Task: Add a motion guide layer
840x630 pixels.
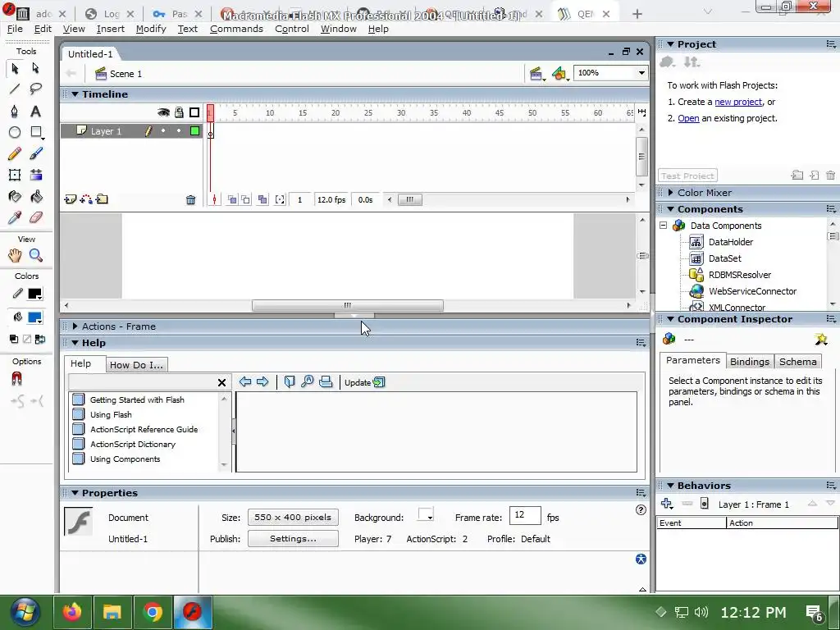Action: tap(85, 199)
